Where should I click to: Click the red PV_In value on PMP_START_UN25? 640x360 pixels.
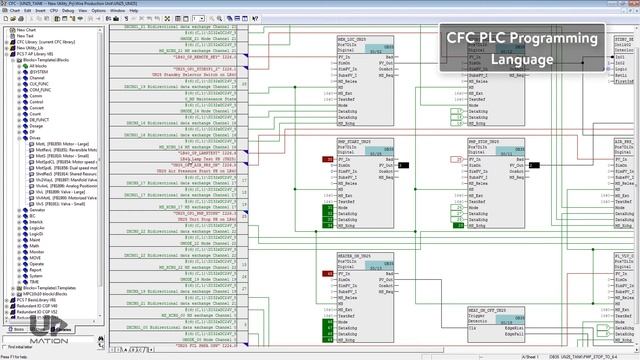pyautogui.click(x=328, y=159)
